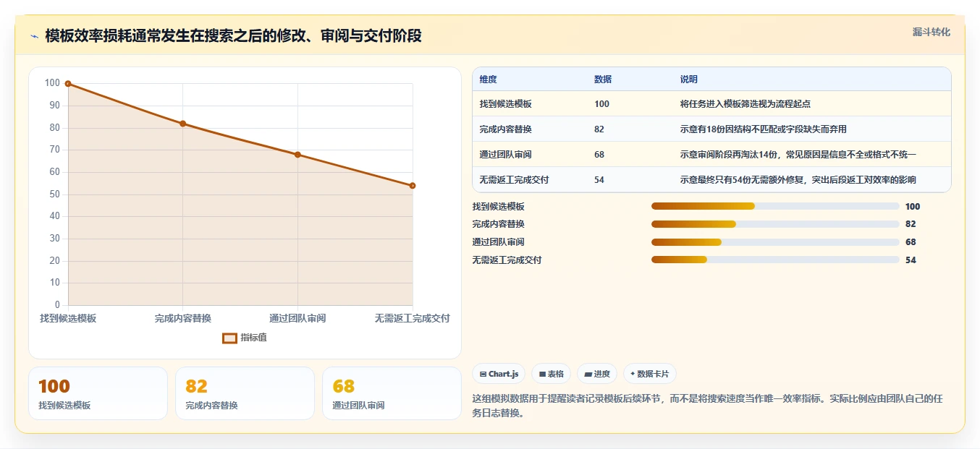
Task: Click the 漏斗转化 tag at top right
Action: pyautogui.click(x=931, y=32)
